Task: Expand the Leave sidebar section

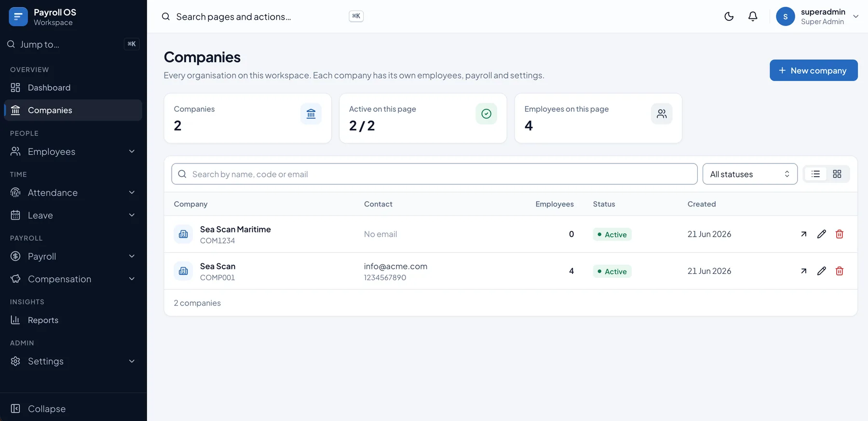Action: coord(73,215)
